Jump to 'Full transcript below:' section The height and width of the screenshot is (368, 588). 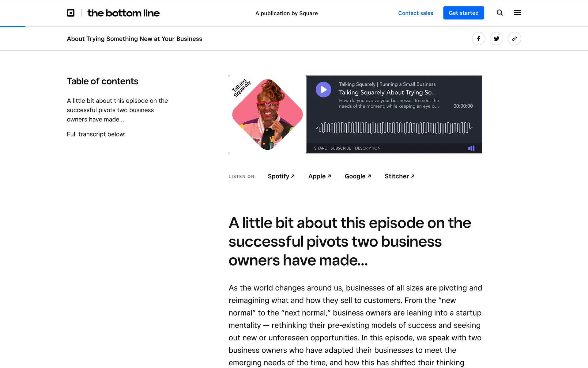pos(96,134)
